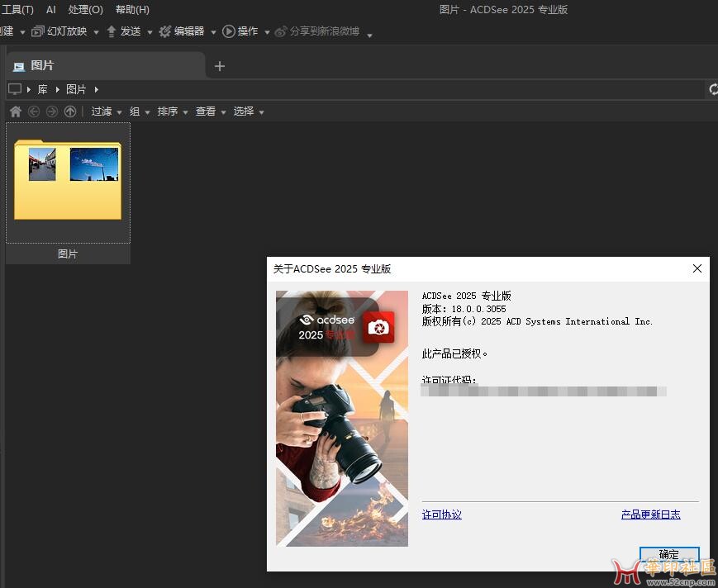Go up one folder level
The image size is (718, 588).
tap(70, 111)
